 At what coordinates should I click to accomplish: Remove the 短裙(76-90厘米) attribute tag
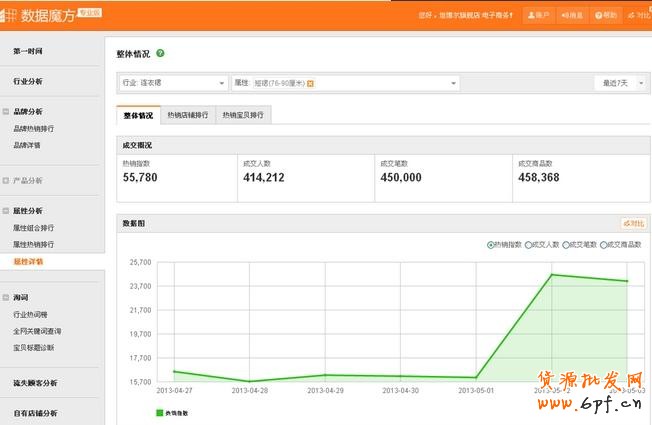click(x=310, y=83)
